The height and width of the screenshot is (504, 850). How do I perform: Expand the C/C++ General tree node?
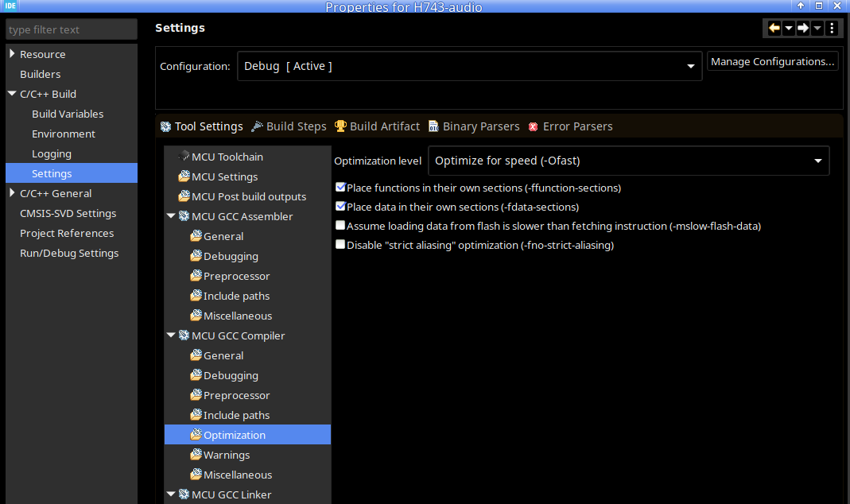[12, 193]
